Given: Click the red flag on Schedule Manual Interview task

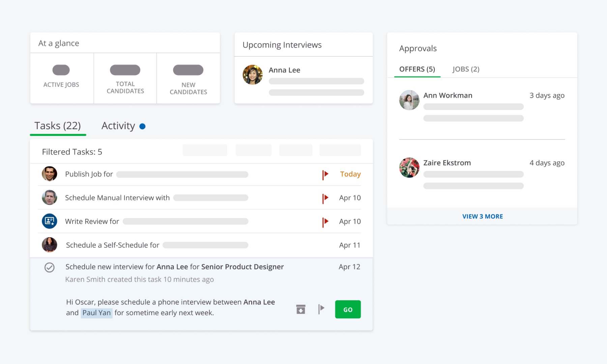Looking at the screenshot, I should pos(325,198).
